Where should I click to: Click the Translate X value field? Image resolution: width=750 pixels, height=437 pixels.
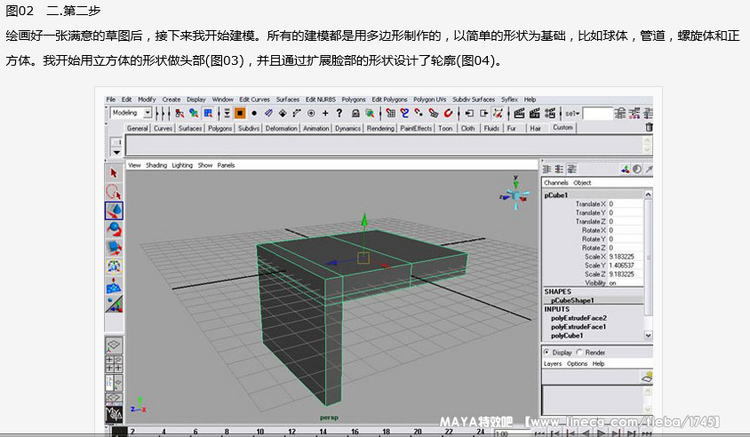625,204
